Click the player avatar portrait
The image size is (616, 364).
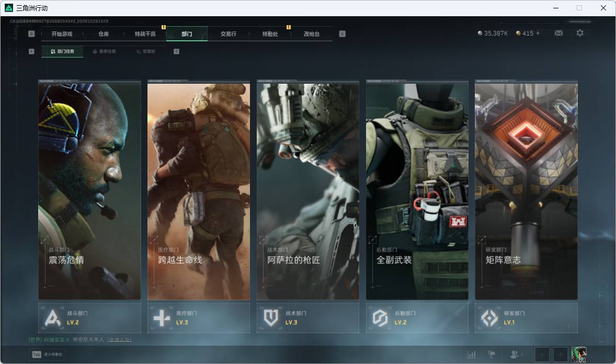579,355
